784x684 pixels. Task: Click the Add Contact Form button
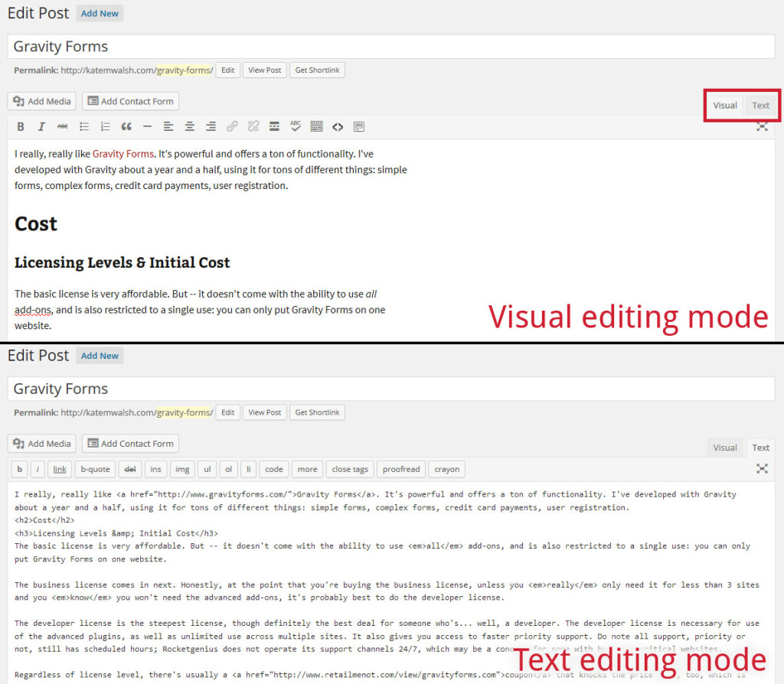(130, 100)
